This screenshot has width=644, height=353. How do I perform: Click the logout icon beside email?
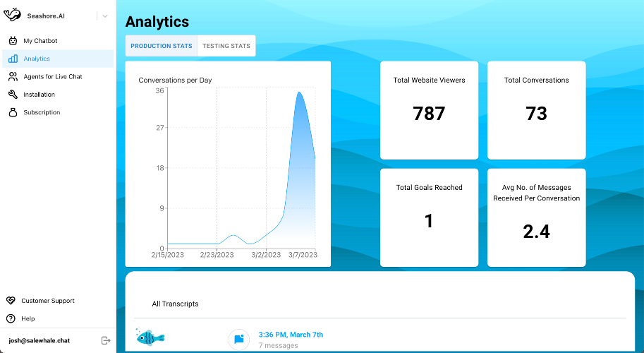pyautogui.click(x=106, y=340)
